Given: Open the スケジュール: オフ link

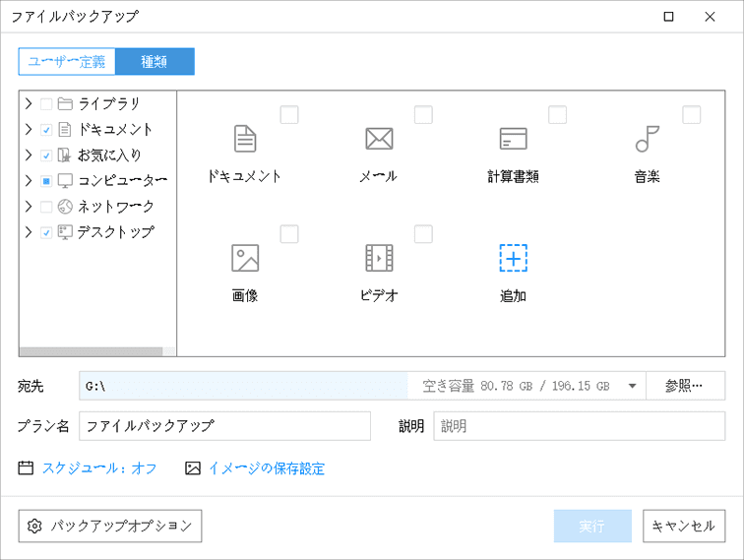Looking at the screenshot, I should 98,468.
